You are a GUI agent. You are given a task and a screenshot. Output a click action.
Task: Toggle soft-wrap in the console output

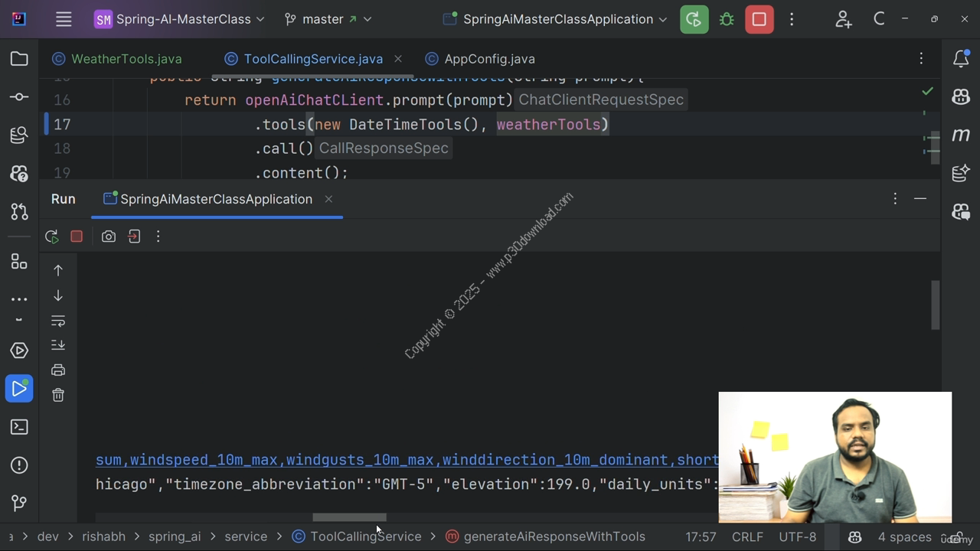pos(58,321)
